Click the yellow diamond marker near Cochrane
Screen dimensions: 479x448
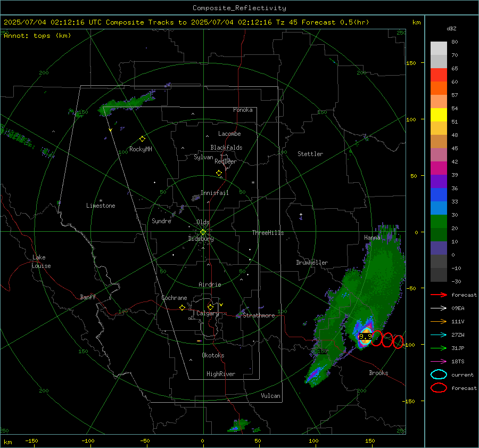pyautogui.click(x=182, y=308)
